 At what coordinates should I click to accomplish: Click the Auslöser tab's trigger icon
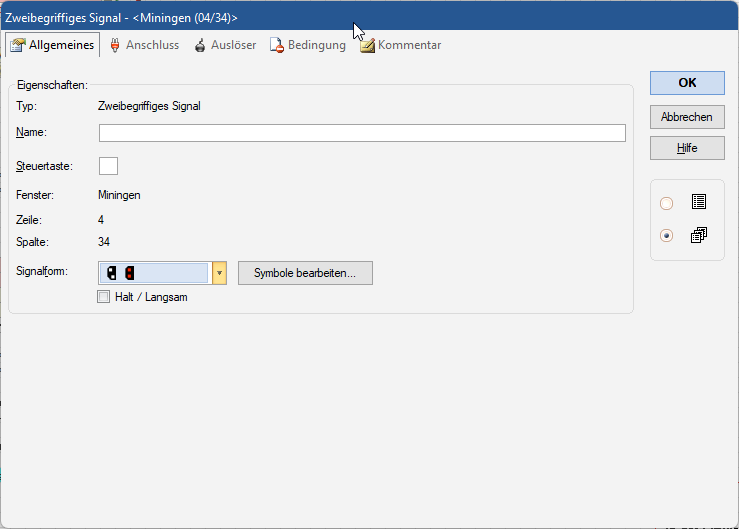[200, 45]
